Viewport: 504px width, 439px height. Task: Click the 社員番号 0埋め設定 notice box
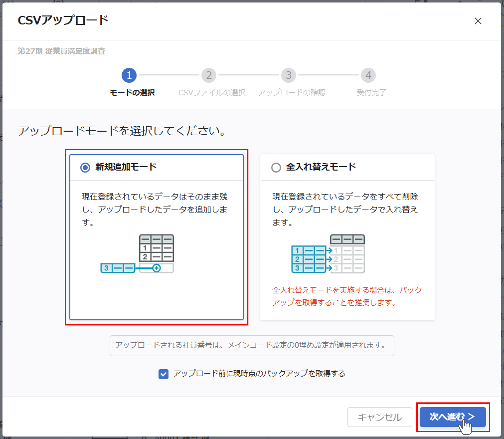coord(252,345)
